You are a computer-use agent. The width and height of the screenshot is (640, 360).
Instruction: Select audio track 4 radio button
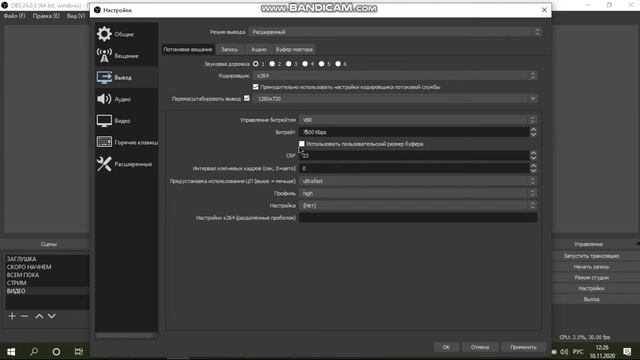tap(305, 64)
